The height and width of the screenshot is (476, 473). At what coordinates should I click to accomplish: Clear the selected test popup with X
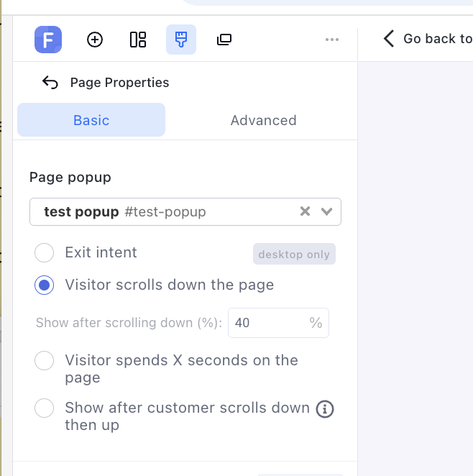[305, 211]
